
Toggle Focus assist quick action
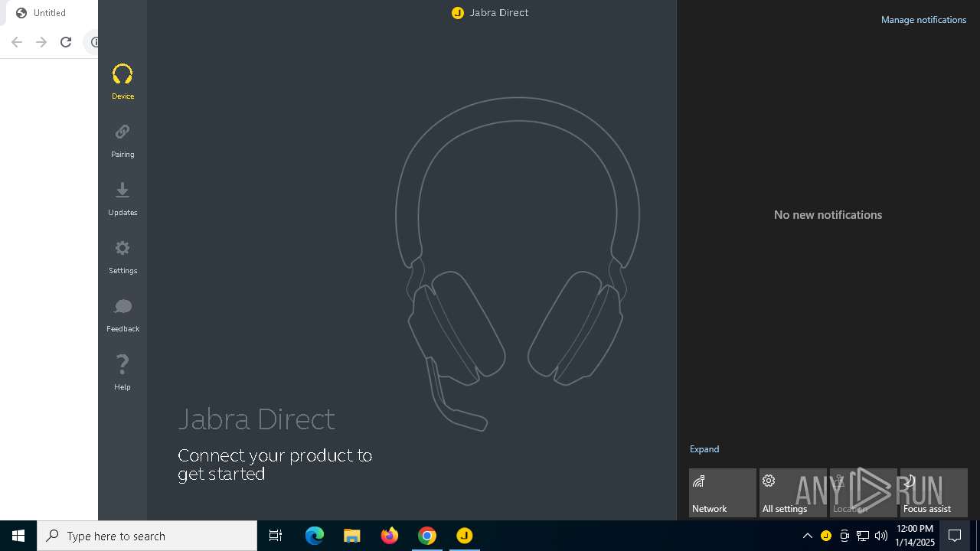click(933, 492)
